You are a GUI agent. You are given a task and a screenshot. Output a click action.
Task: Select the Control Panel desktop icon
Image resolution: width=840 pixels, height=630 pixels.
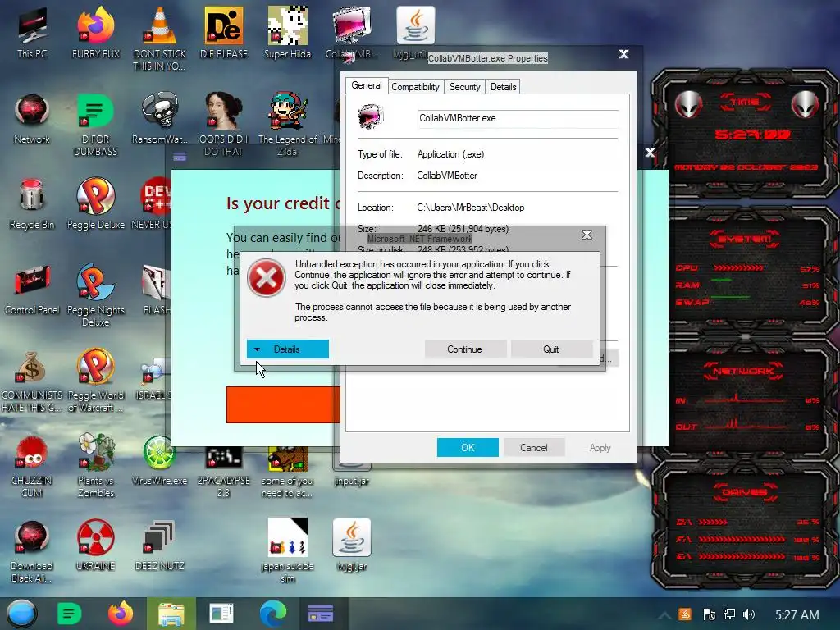pyautogui.click(x=32, y=290)
